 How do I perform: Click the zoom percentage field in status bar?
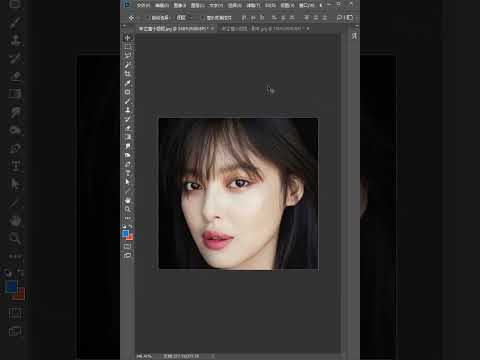(144, 356)
